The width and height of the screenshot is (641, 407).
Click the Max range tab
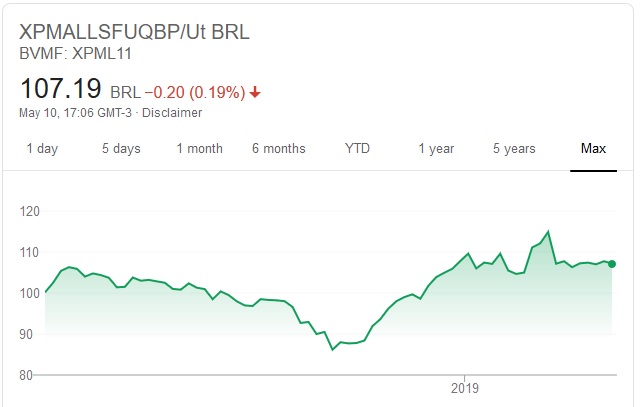(x=594, y=149)
